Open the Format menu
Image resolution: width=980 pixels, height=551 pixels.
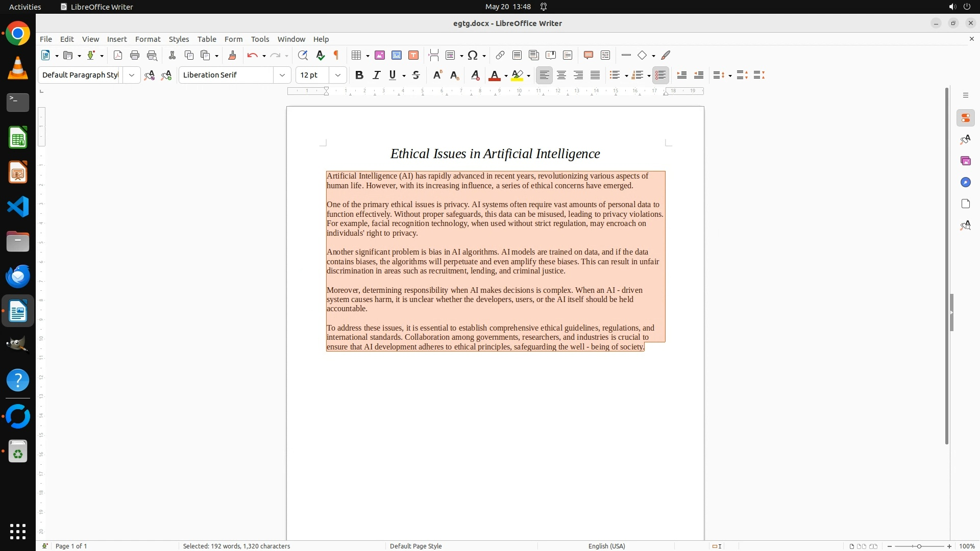coord(148,39)
